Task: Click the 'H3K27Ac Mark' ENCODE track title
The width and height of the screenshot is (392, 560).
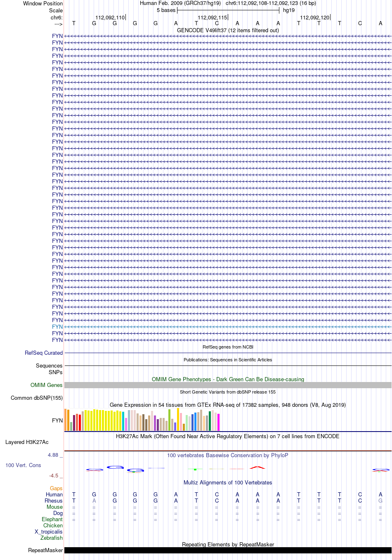Action: pos(228,436)
